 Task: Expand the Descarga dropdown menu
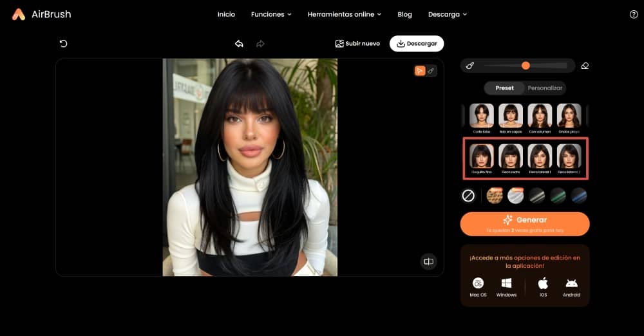(x=448, y=14)
